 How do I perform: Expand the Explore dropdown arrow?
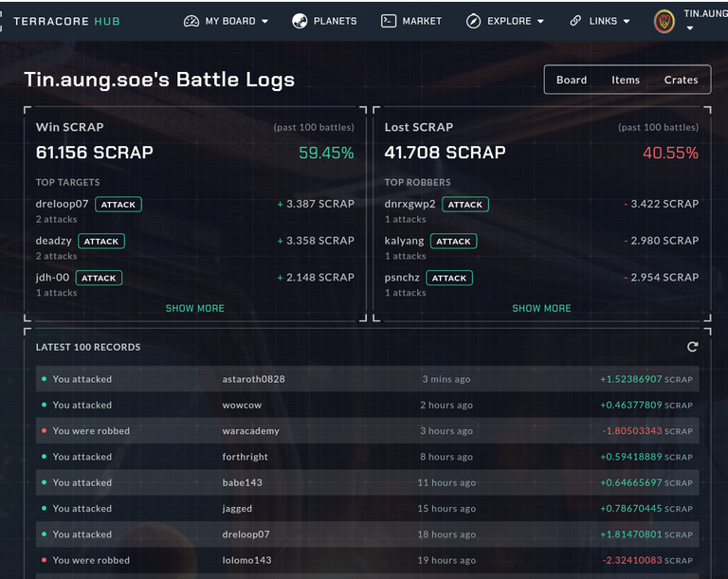(x=540, y=22)
